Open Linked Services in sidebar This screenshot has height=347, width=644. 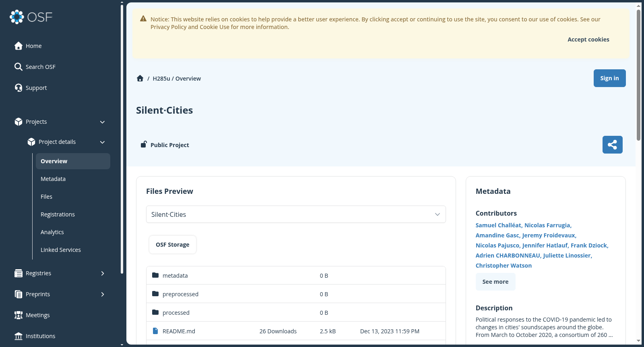[73, 250]
